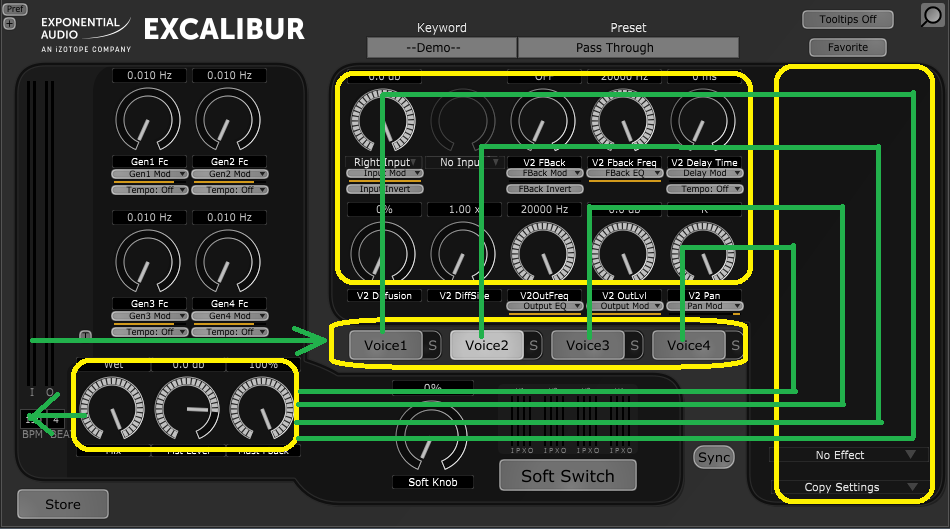Viewport: 950px width, 529px height.
Task: Open the Keyword --Demo-- selector
Action: pos(442,47)
